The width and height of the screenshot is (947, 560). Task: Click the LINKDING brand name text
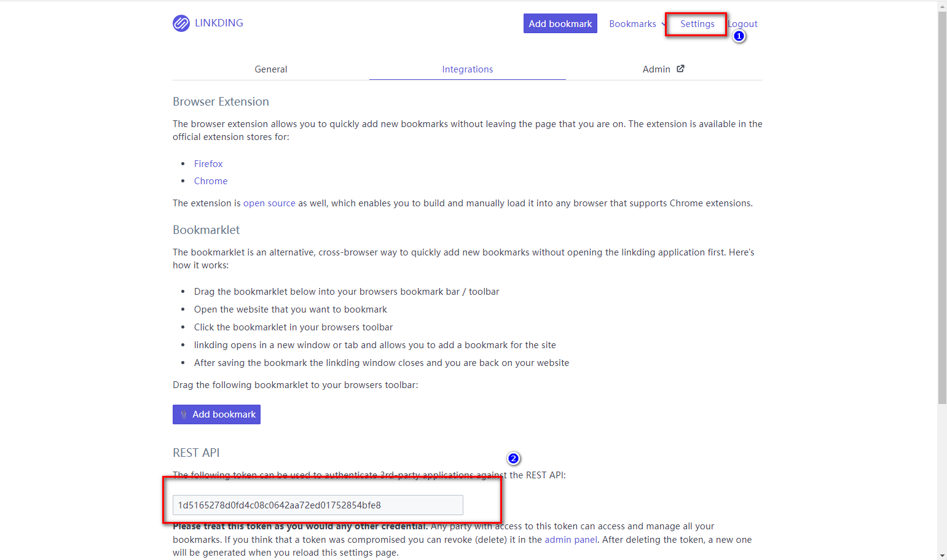[219, 23]
